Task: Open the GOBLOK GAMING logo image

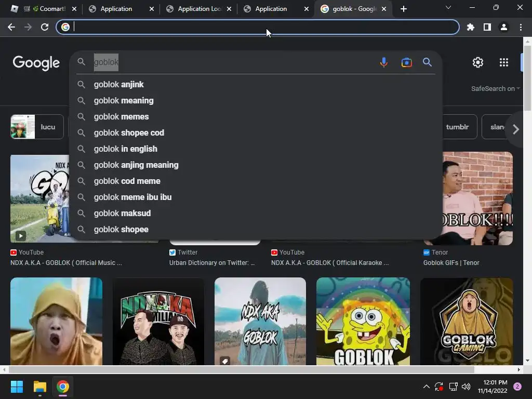Action: 467,321
